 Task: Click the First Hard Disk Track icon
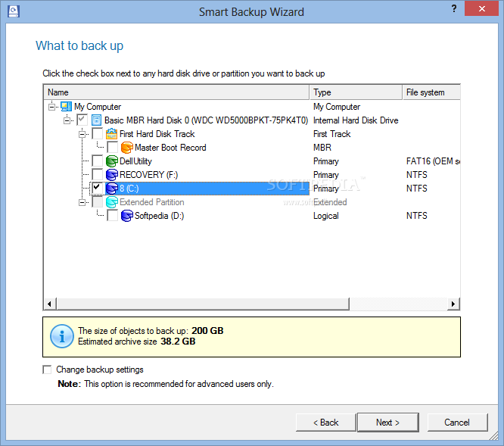click(111, 134)
